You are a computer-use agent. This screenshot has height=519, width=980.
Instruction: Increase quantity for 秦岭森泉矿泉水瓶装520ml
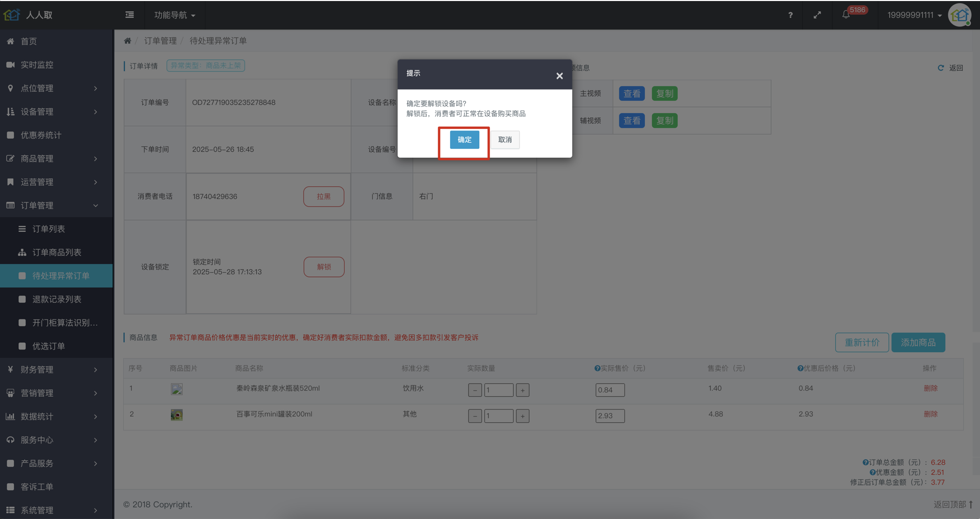(x=522, y=390)
